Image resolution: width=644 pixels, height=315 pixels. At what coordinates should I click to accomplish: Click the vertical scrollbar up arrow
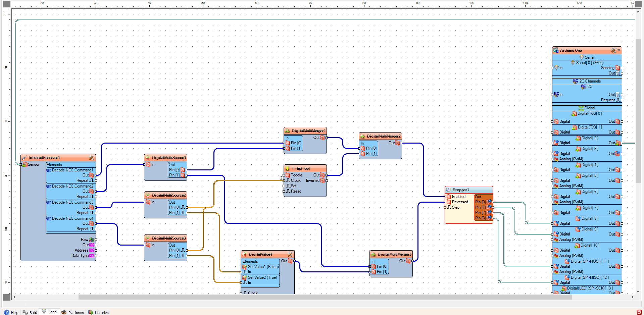[x=638, y=12]
